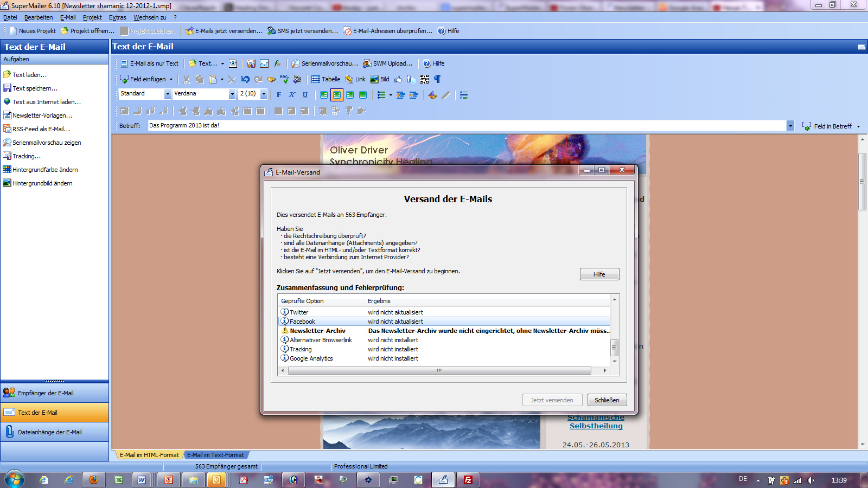This screenshot has width=868, height=488.
Task: Click the dialog list horizontal scrollbar
Action: pyautogui.click(x=439, y=371)
